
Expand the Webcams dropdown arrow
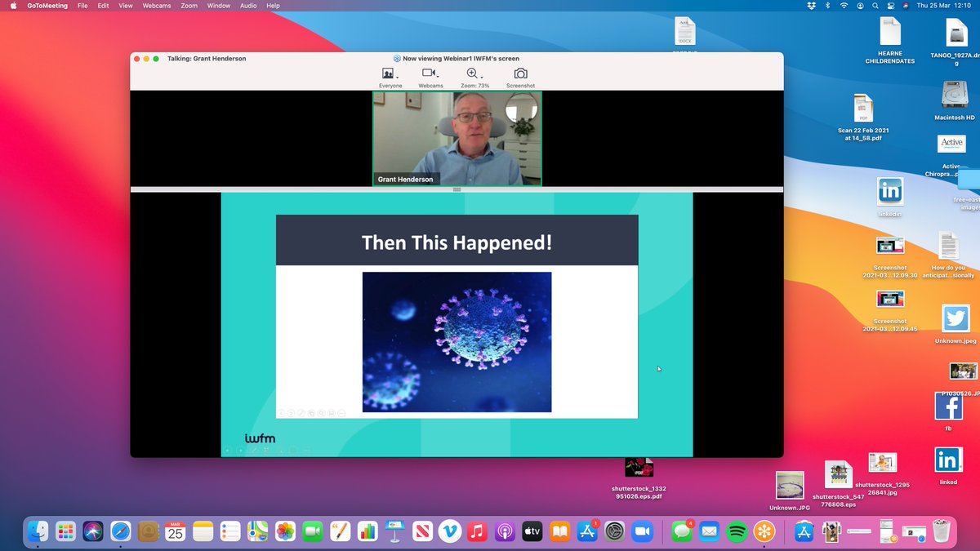pyautogui.click(x=438, y=77)
